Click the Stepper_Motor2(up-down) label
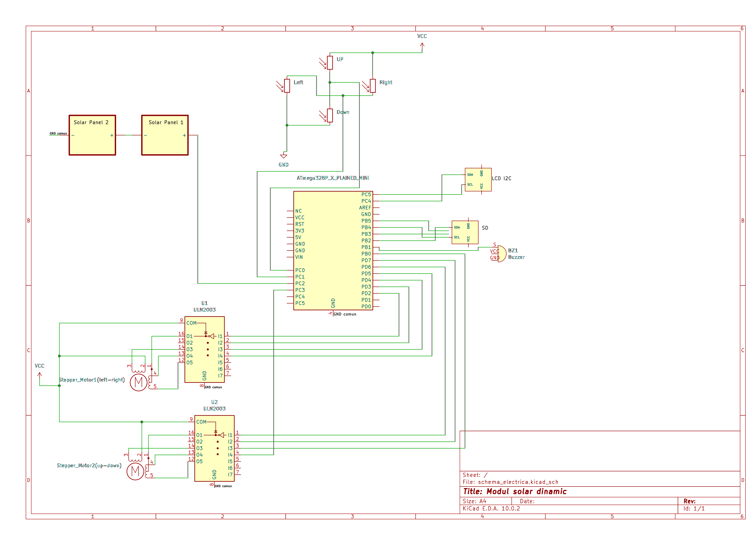 tap(89, 466)
